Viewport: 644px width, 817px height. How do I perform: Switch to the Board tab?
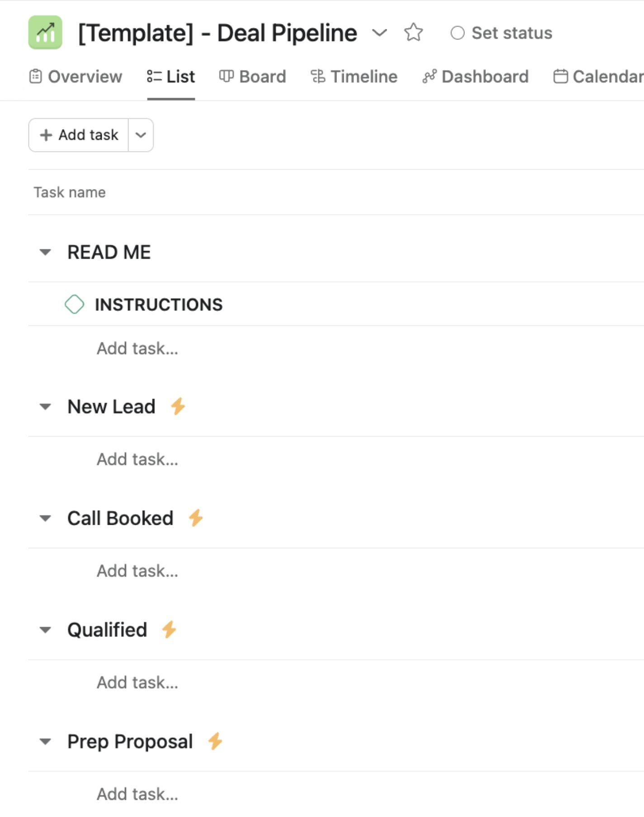tap(252, 76)
